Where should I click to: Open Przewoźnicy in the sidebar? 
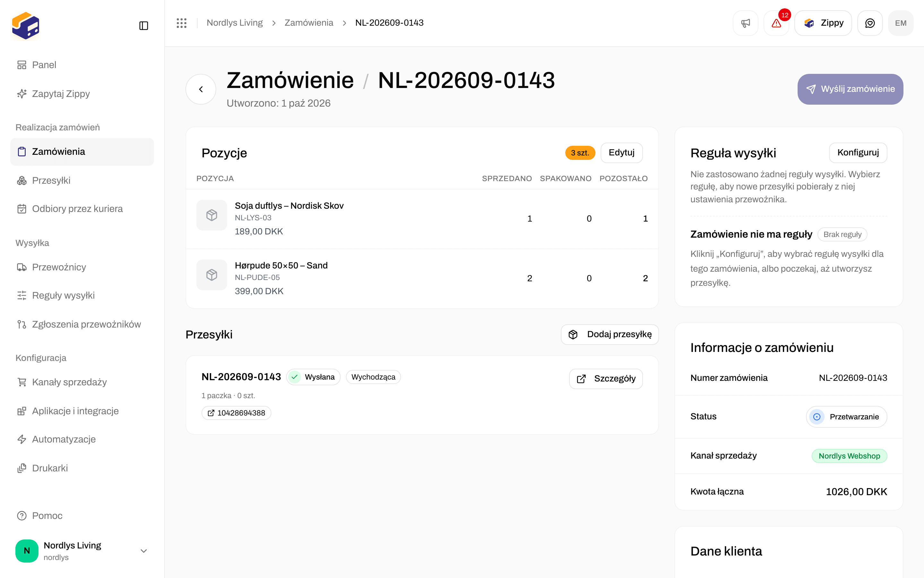click(82, 267)
